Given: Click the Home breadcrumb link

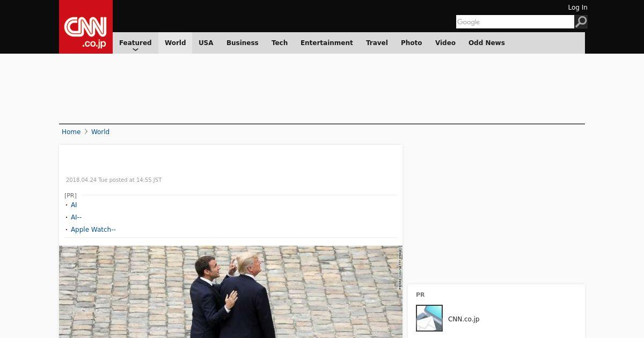Looking at the screenshot, I should click(x=71, y=132).
